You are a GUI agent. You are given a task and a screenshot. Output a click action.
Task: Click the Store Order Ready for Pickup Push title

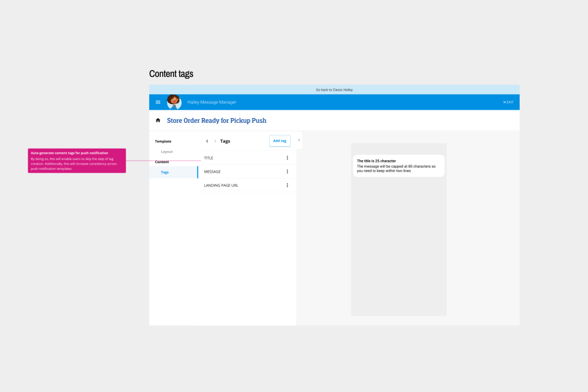216,121
